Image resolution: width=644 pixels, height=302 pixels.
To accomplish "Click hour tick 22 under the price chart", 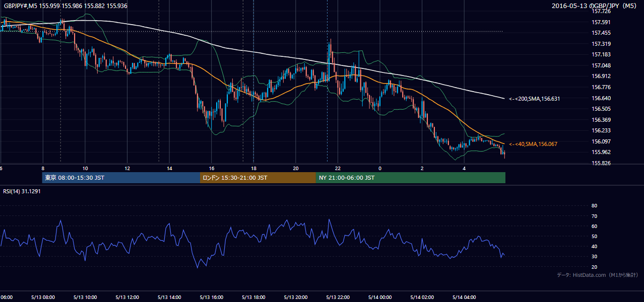I will pos(338,168).
